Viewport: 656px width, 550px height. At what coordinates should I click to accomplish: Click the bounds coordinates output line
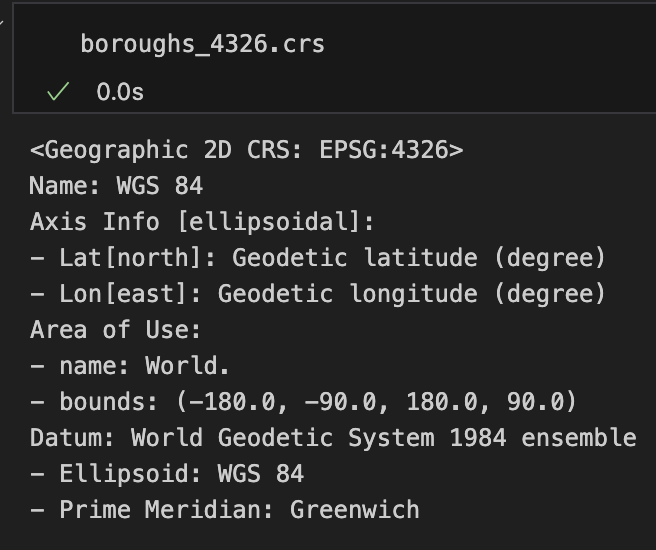(303, 402)
